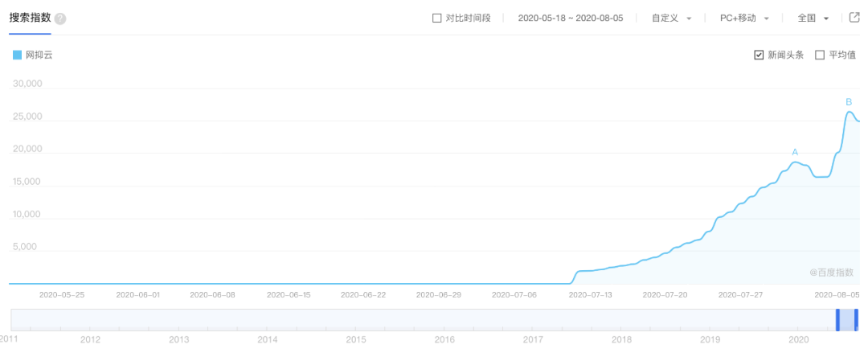868x353 pixels.
Task: Click the date range 2020-05-18 ~ 2020-08-05
Action: point(570,18)
